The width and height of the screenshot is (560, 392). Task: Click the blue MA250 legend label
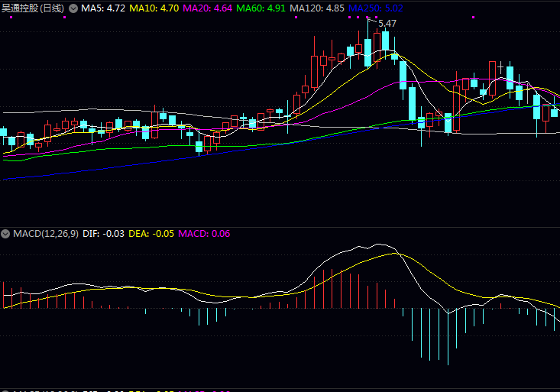click(376, 8)
